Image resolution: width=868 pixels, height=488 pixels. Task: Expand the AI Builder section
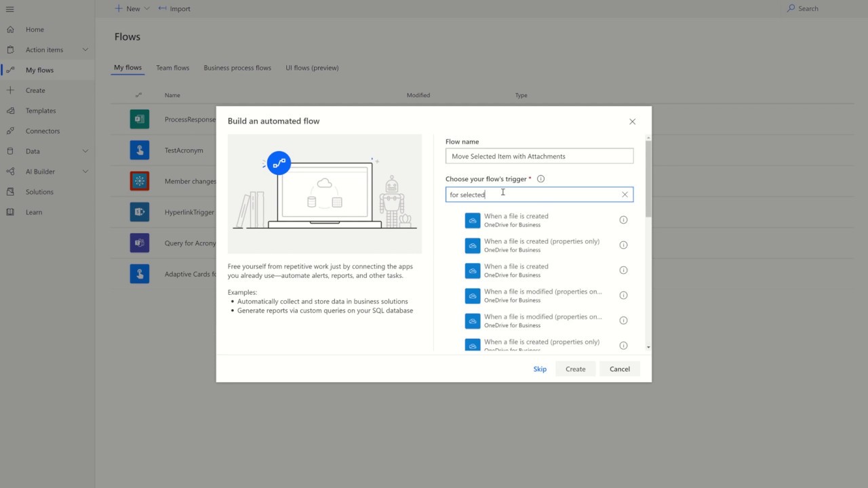pos(85,171)
